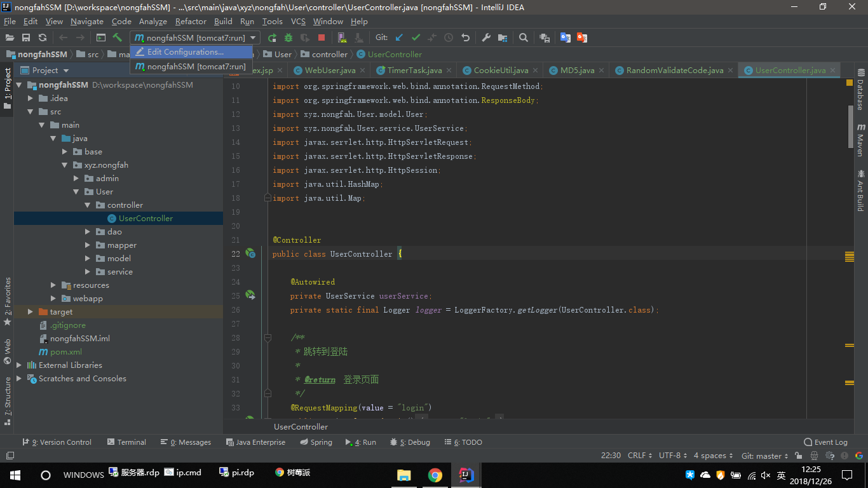This screenshot has height=488, width=868.
Task: Click the Git Commit green checkmark
Action: (416, 37)
